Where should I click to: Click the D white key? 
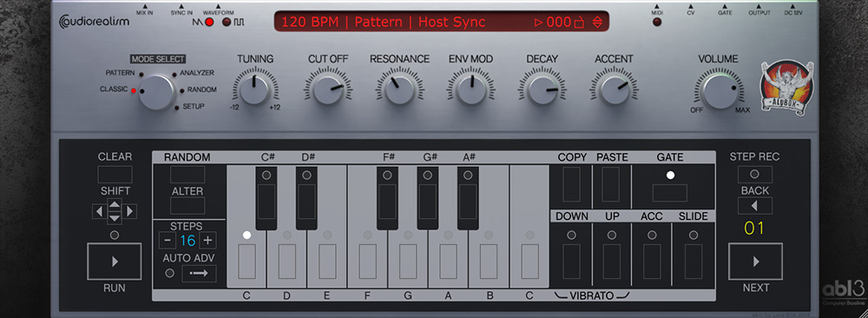point(286,261)
